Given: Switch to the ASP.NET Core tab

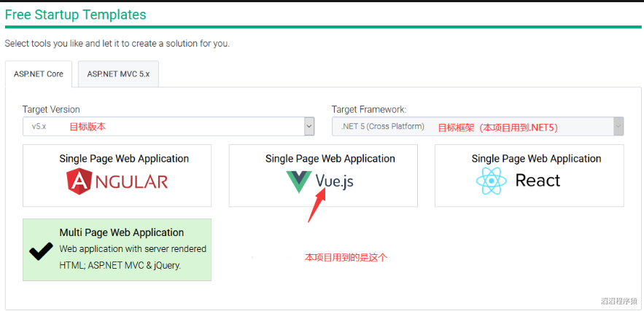Looking at the screenshot, I should click(x=39, y=74).
